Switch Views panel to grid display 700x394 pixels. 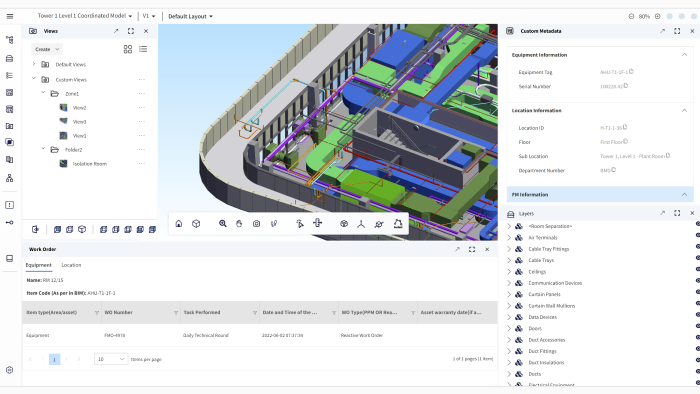tap(128, 49)
